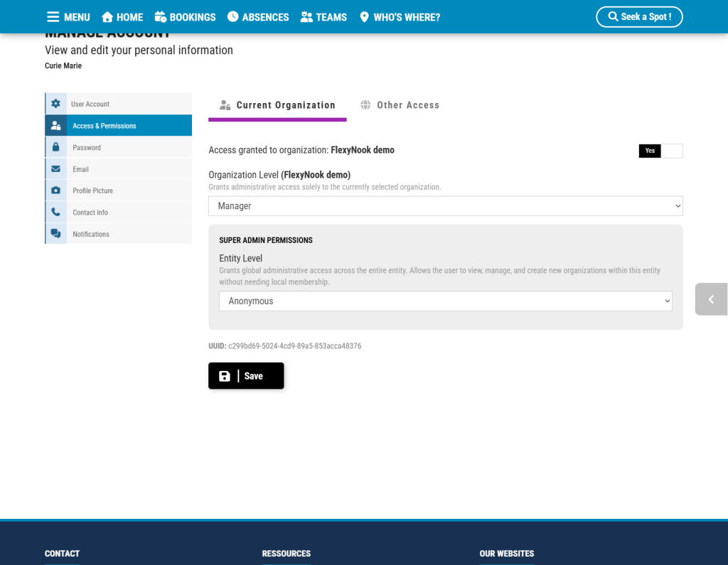Open the Contact Info section
Viewport: 728px width, 565px height.
pos(119,212)
